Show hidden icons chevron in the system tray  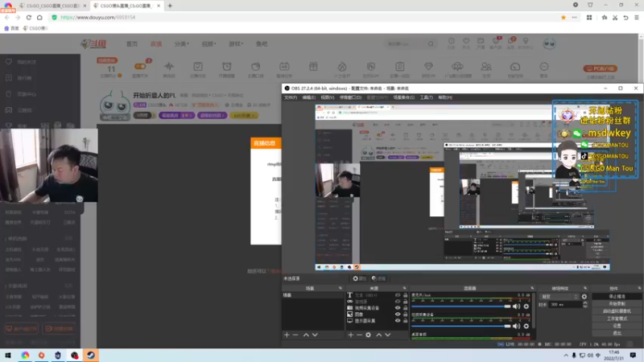566,356
